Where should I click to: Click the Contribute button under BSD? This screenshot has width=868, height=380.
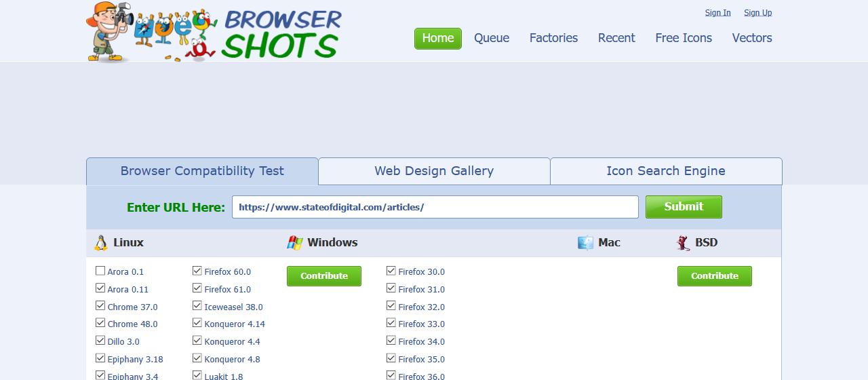pos(715,276)
